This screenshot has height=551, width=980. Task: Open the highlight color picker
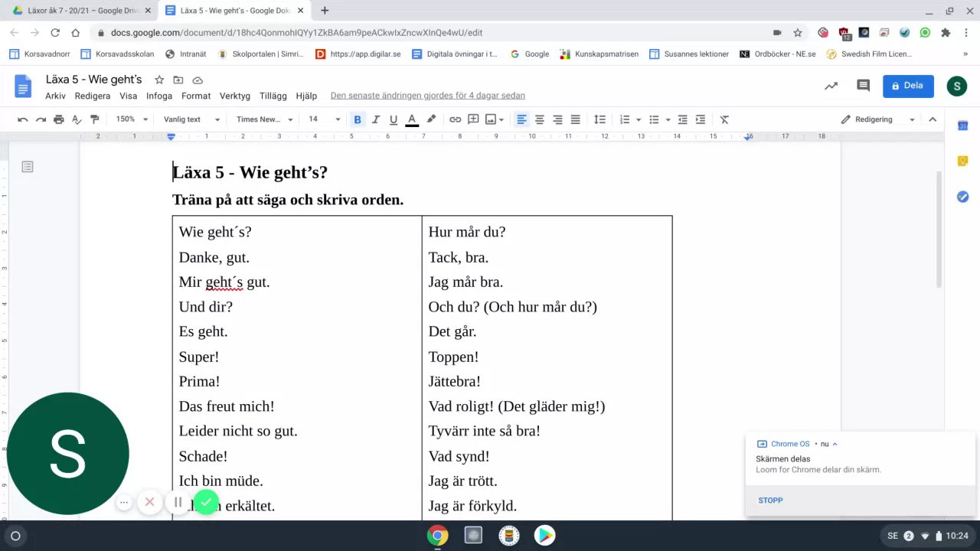(431, 119)
